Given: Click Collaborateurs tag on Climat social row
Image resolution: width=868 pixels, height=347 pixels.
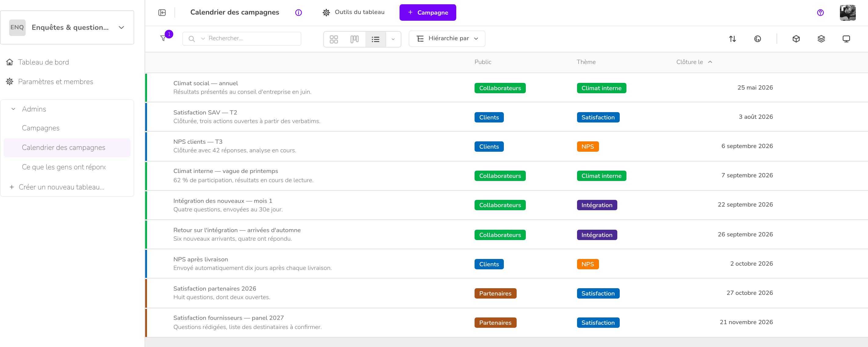Looking at the screenshot, I should (x=500, y=88).
